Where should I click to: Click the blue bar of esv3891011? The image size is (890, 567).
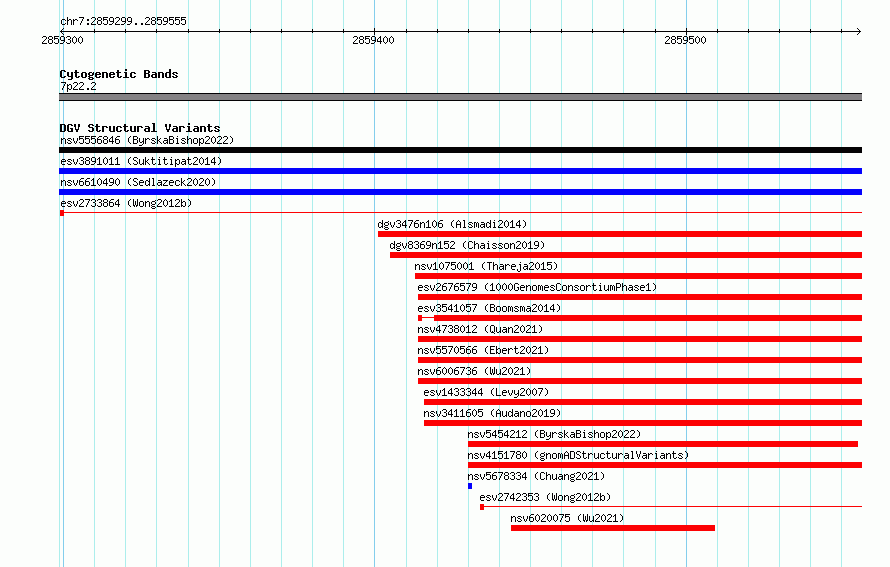click(x=460, y=171)
